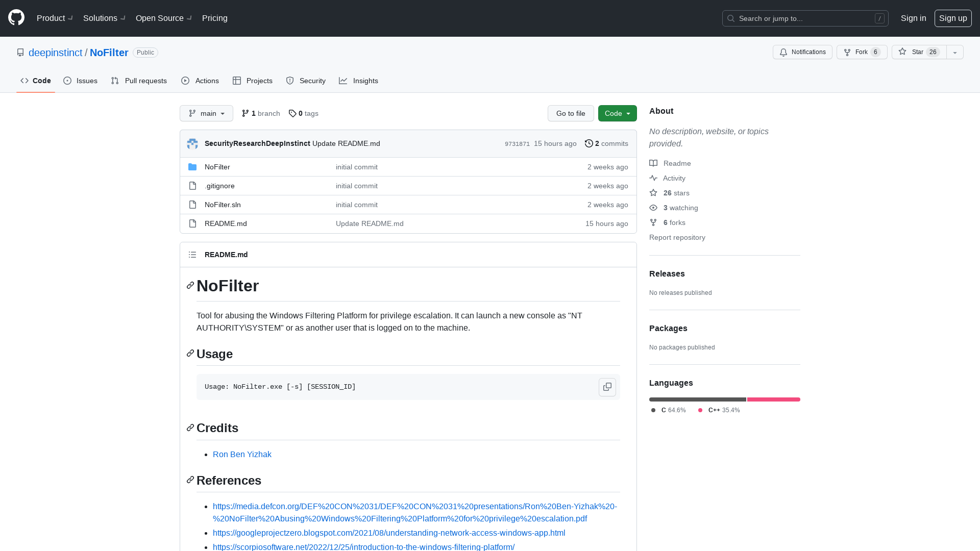This screenshot has height=551, width=980.
Task: Open the Pricing page
Action: pyautogui.click(x=215, y=18)
